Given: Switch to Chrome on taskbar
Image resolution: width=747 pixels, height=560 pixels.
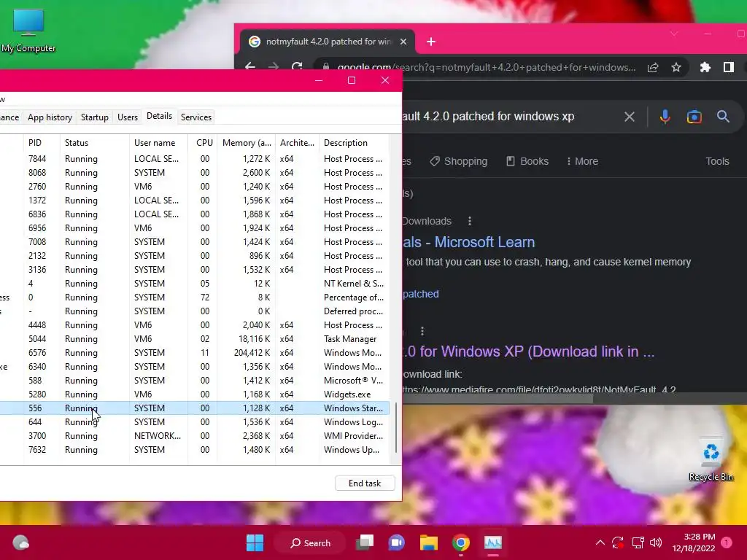Looking at the screenshot, I should click(x=461, y=542).
